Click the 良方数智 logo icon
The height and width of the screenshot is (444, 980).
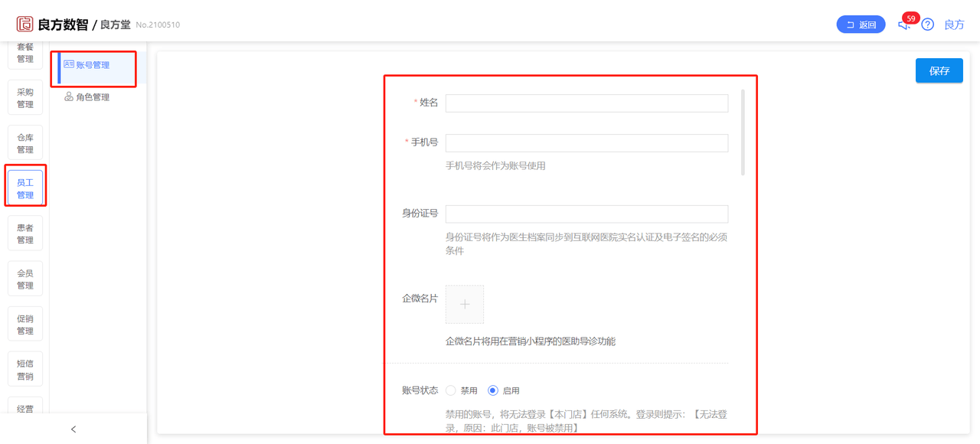(25, 24)
